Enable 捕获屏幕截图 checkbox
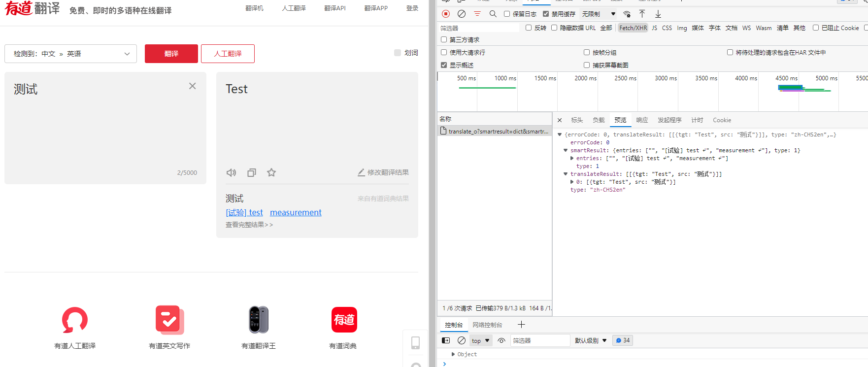The image size is (868, 367). [587, 65]
